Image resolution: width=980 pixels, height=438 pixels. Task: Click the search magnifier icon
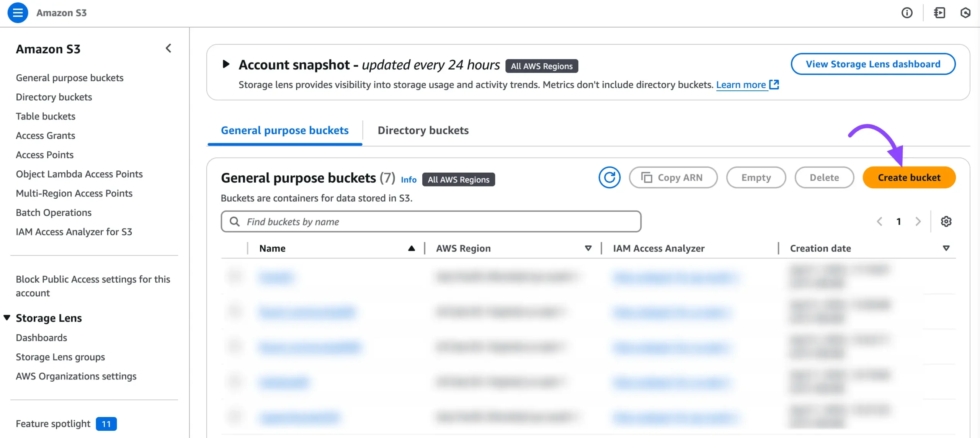[x=234, y=221]
